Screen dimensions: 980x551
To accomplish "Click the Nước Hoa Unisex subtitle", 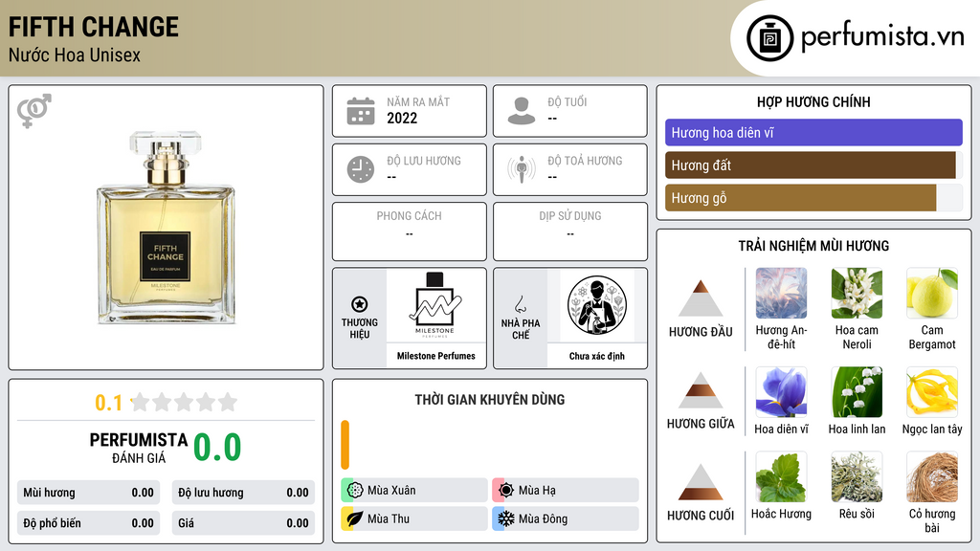I will point(75,55).
